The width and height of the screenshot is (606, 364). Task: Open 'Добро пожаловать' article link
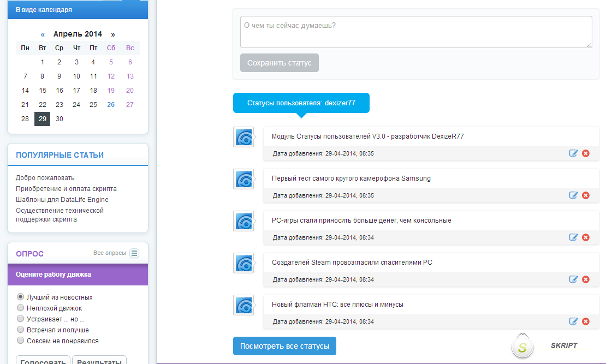click(45, 178)
